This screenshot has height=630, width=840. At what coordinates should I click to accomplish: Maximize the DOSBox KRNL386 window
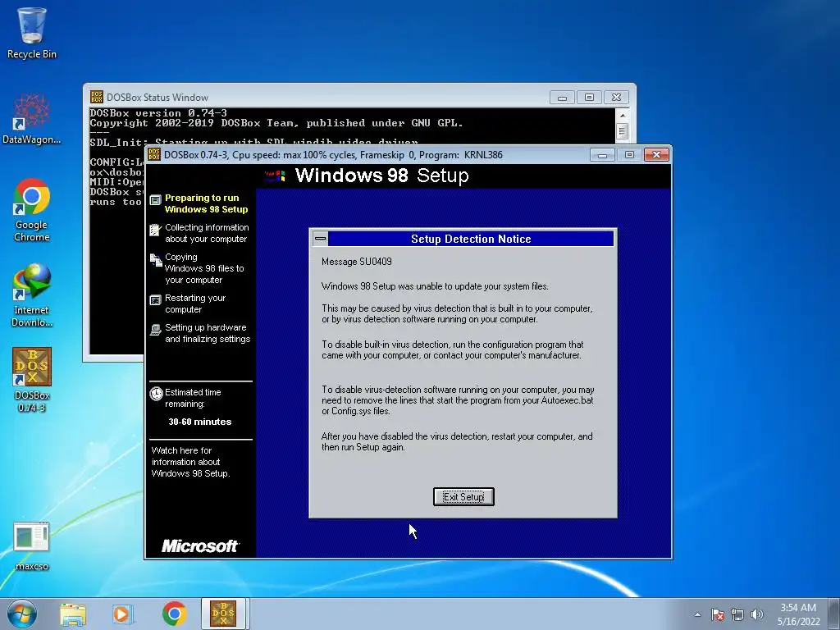pyautogui.click(x=629, y=155)
